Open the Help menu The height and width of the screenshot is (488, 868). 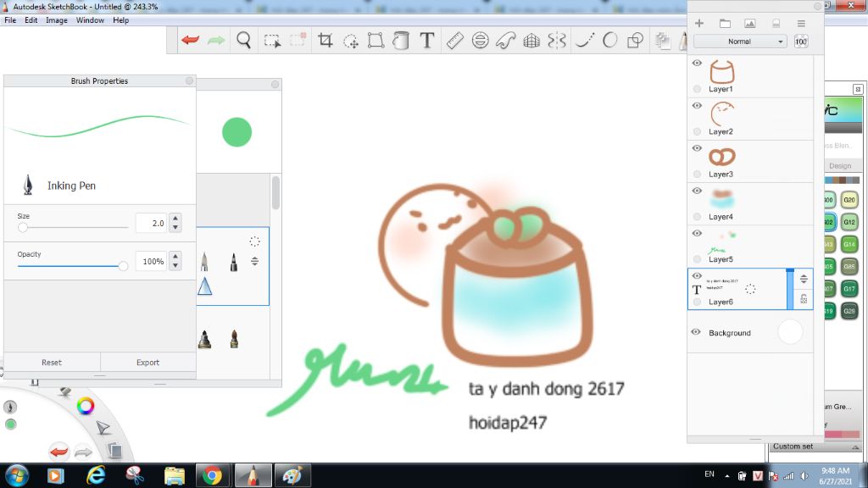pos(120,20)
